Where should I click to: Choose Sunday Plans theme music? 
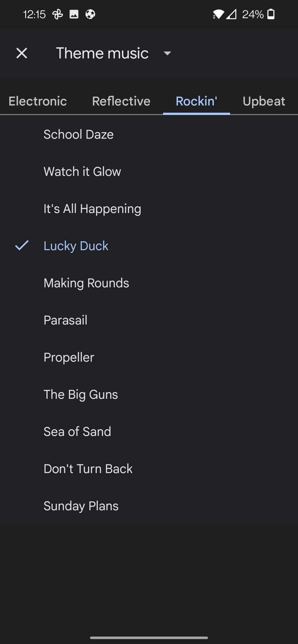[81, 506]
